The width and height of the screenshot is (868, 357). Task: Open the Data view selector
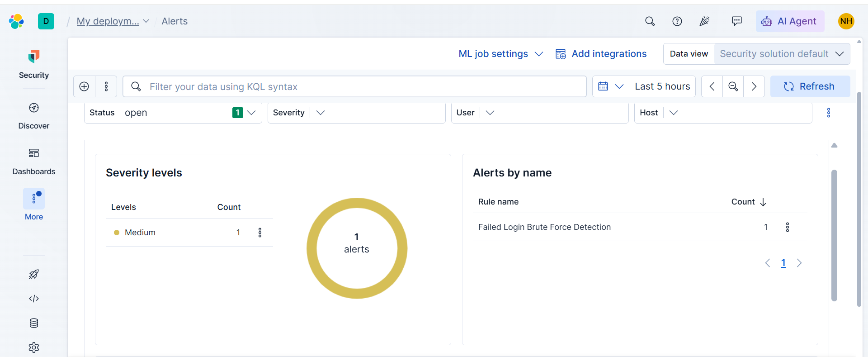(x=783, y=54)
